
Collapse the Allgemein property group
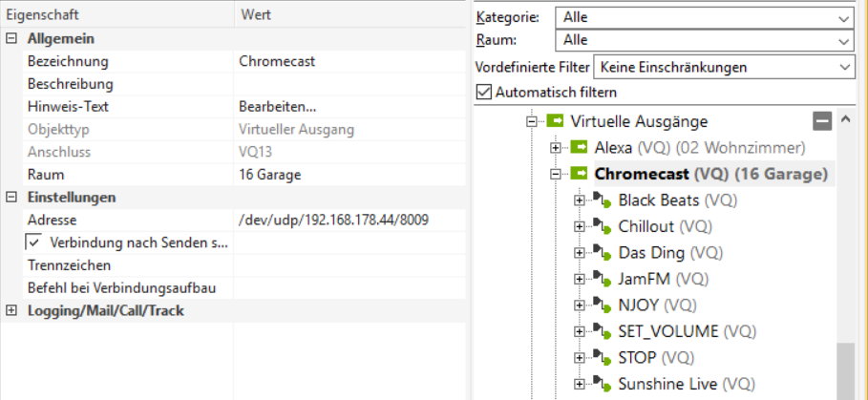tap(11, 38)
